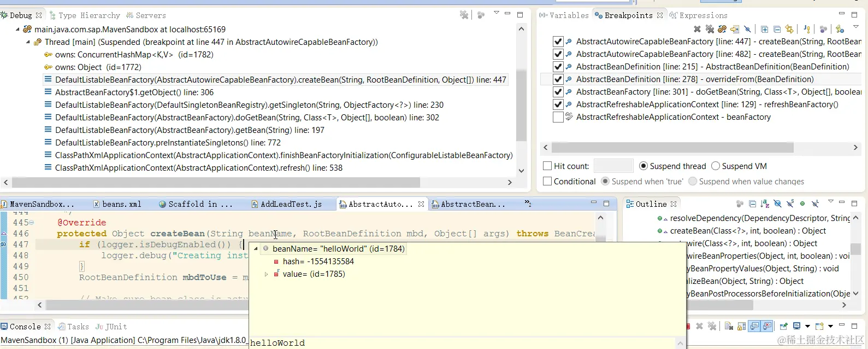This screenshot has width=868, height=349.
Task: Click Display Selected Console icon
Action: click(796, 325)
